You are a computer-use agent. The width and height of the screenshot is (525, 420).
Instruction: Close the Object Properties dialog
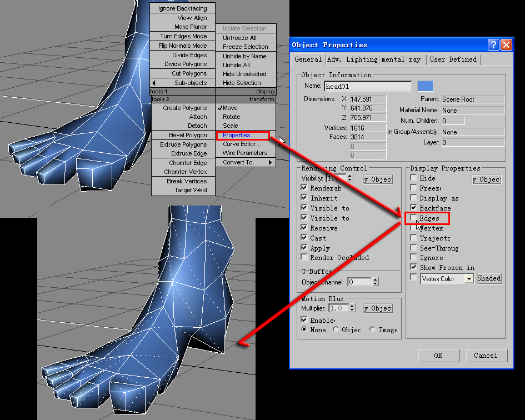point(506,45)
